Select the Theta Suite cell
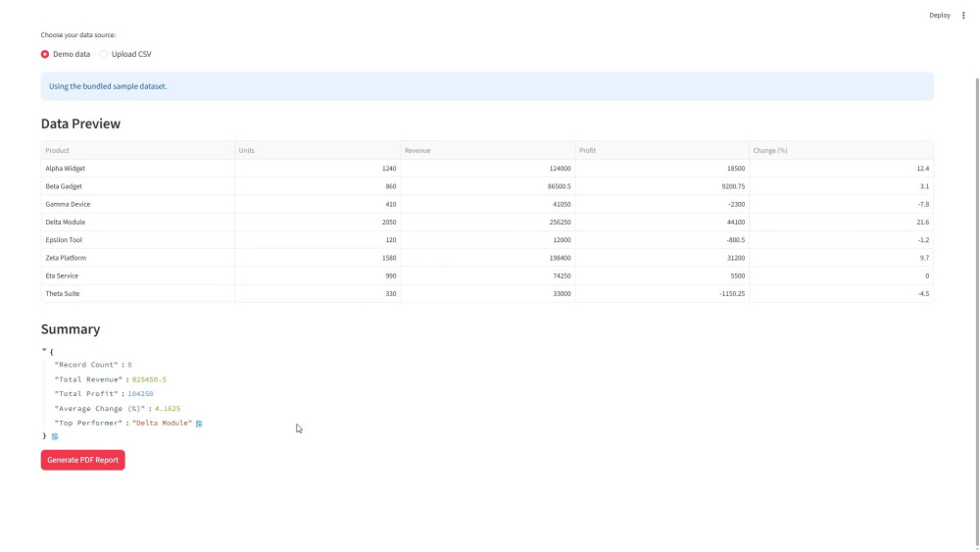980x552 pixels. tap(138, 293)
